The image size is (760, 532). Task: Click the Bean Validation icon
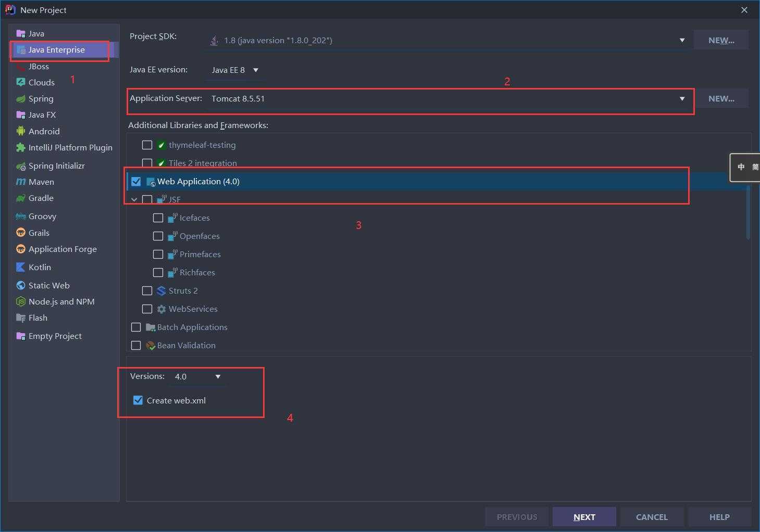point(151,346)
